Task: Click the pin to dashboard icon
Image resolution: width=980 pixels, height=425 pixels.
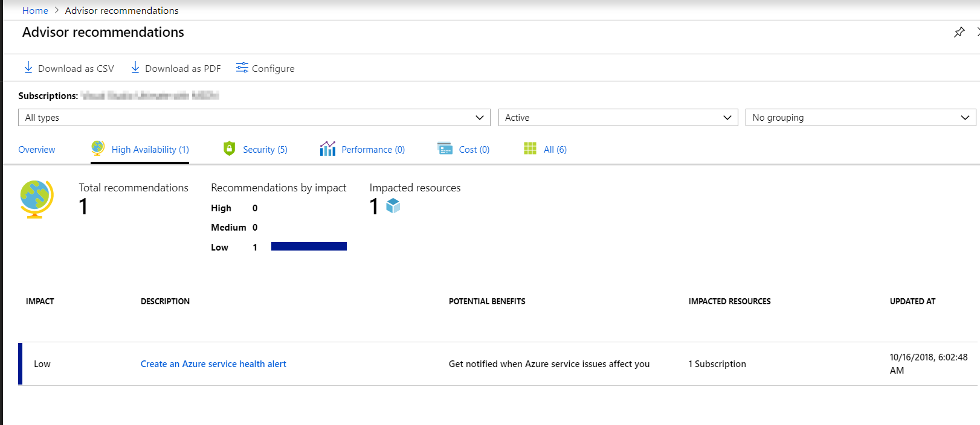Action: pos(959,32)
